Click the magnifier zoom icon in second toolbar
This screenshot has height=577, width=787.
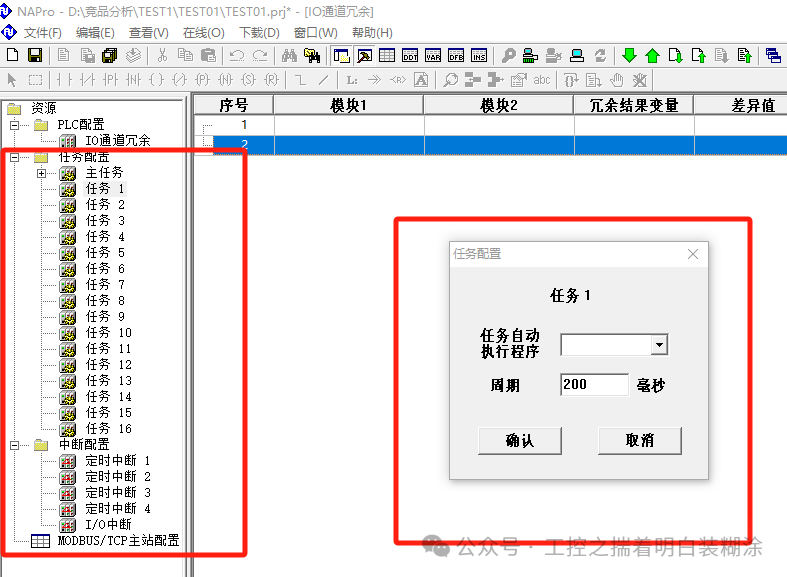(x=450, y=80)
